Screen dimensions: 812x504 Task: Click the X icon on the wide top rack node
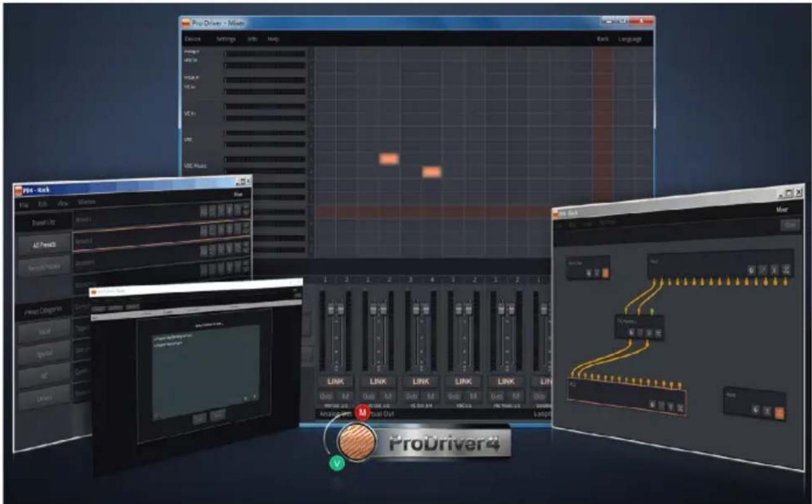(775, 270)
